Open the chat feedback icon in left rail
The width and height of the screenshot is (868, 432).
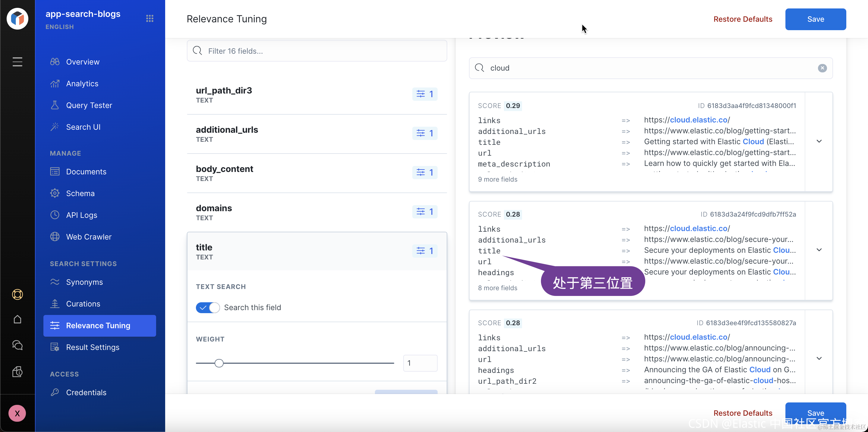[17, 345]
